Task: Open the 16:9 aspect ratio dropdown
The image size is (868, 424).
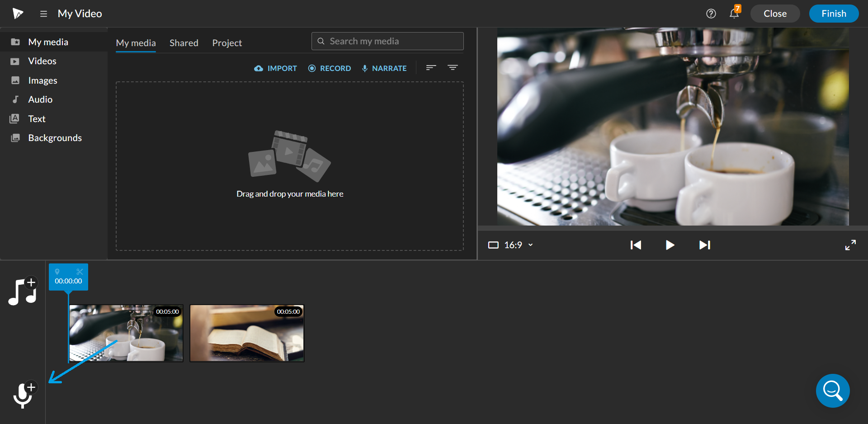Action: [x=511, y=245]
